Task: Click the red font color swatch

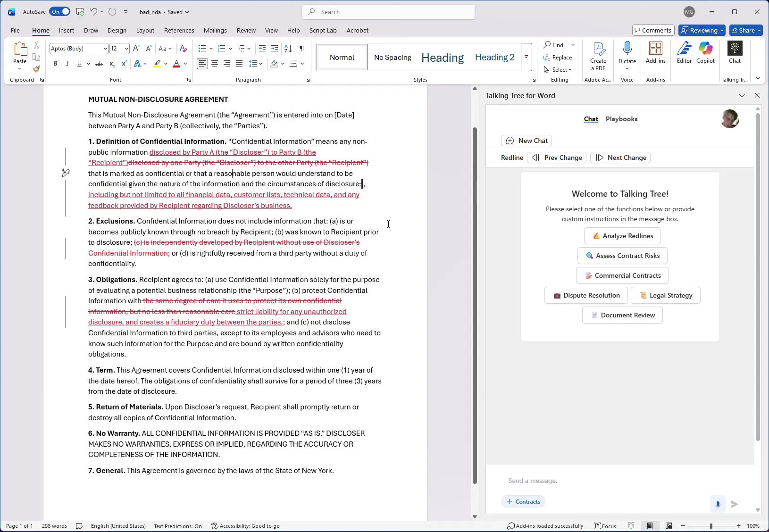Action: tap(176, 64)
